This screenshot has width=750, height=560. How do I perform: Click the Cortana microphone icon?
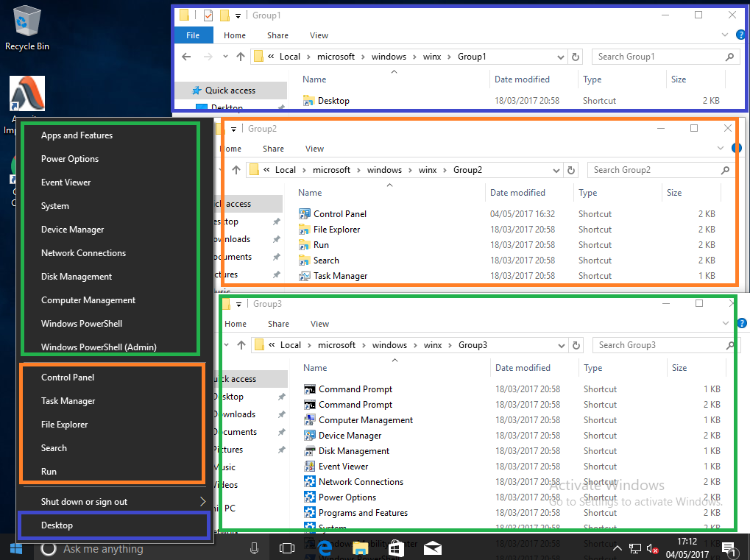(254, 548)
